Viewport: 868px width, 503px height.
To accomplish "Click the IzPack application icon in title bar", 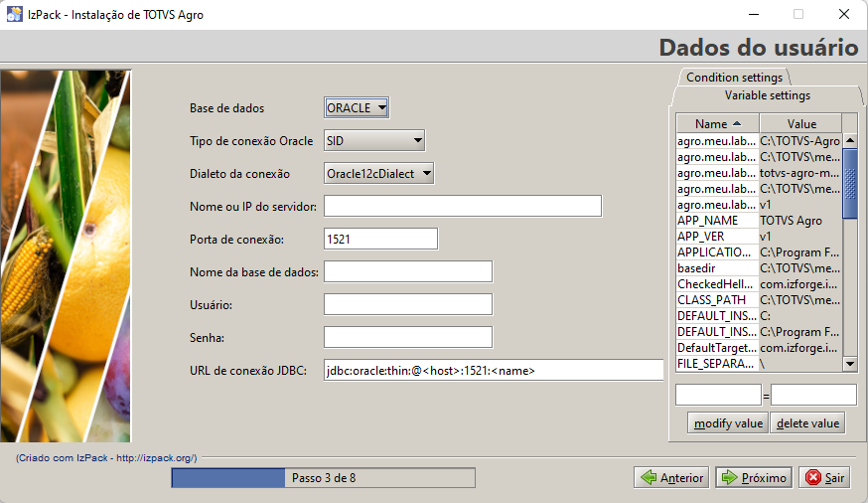I will click(x=14, y=14).
